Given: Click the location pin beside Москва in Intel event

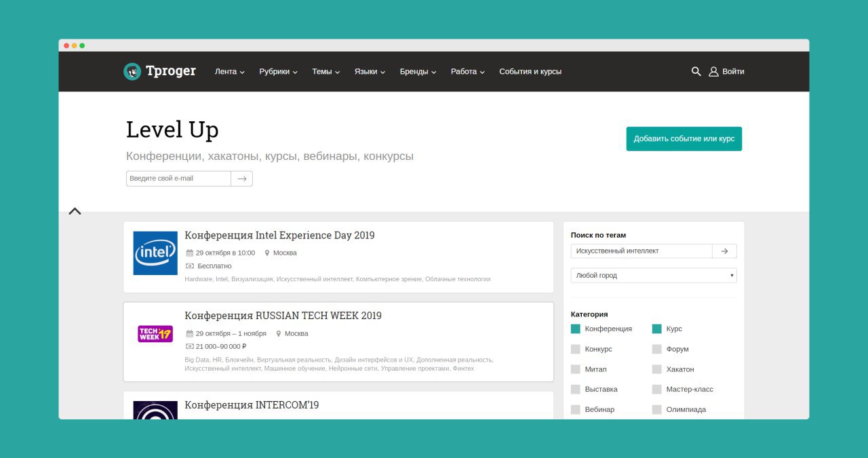Looking at the screenshot, I should (267, 253).
